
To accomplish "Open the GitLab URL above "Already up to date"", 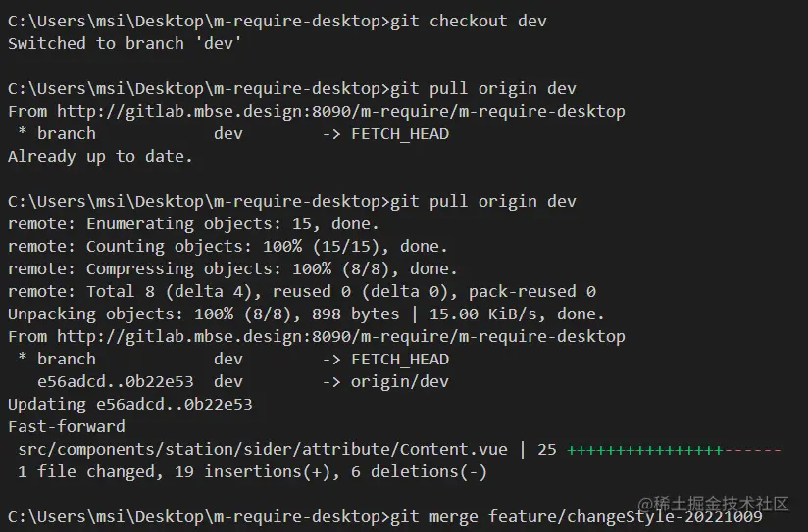I will (x=340, y=111).
